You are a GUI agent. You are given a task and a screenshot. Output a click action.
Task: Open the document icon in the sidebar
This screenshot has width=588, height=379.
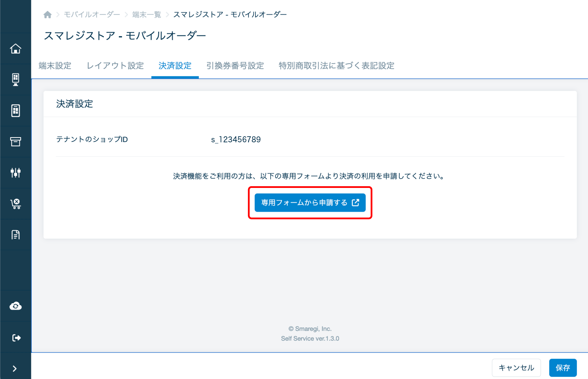[16, 235]
